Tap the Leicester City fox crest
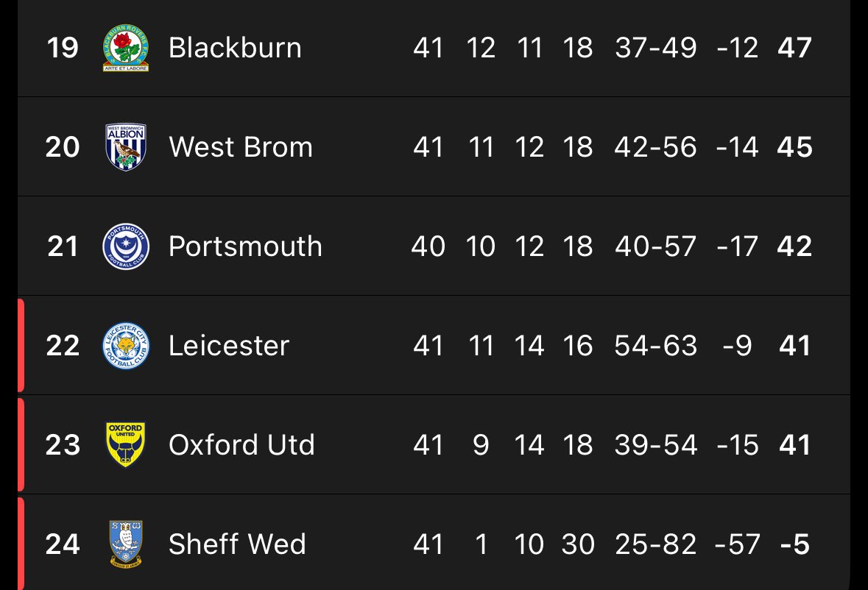This screenshot has width=868, height=590. tap(125, 346)
